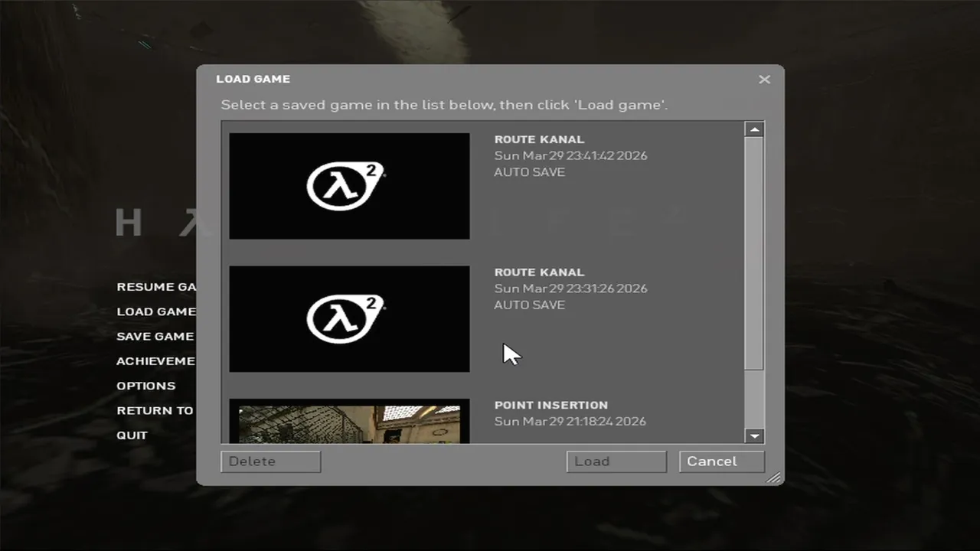Choose Resume Game in main menu
The height and width of the screenshot is (551, 980).
[156, 287]
